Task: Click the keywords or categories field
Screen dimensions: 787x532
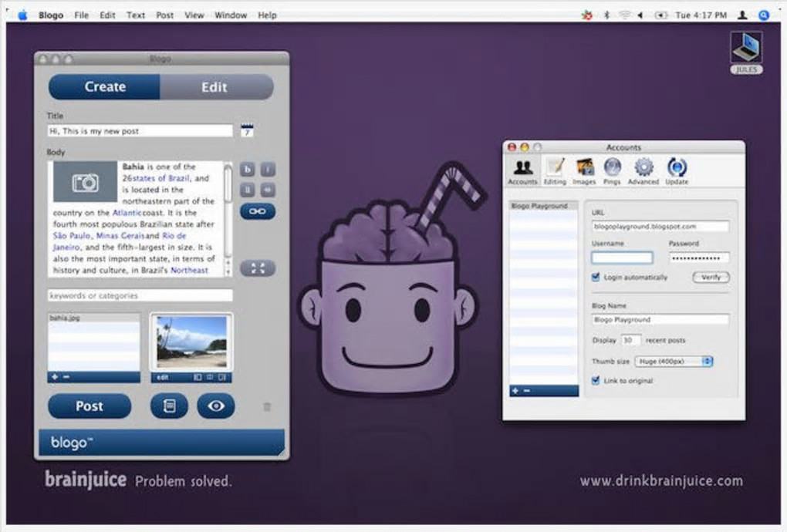Action: click(140, 295)
